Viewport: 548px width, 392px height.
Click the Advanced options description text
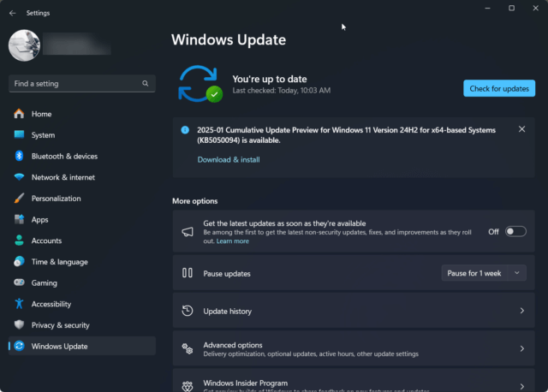click(311, 354)
